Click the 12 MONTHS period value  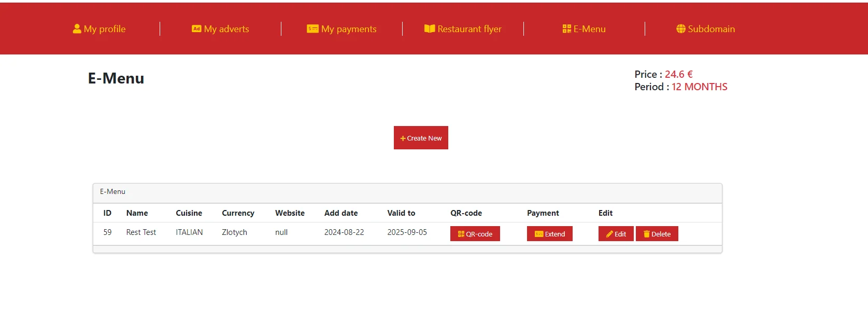[x=699, y=87]
